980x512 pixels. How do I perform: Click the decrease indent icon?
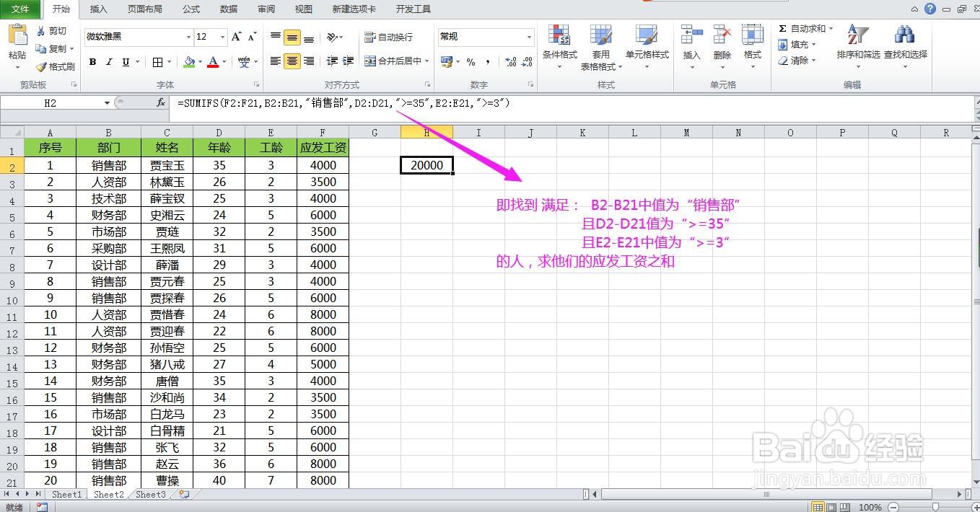[332, 61]
